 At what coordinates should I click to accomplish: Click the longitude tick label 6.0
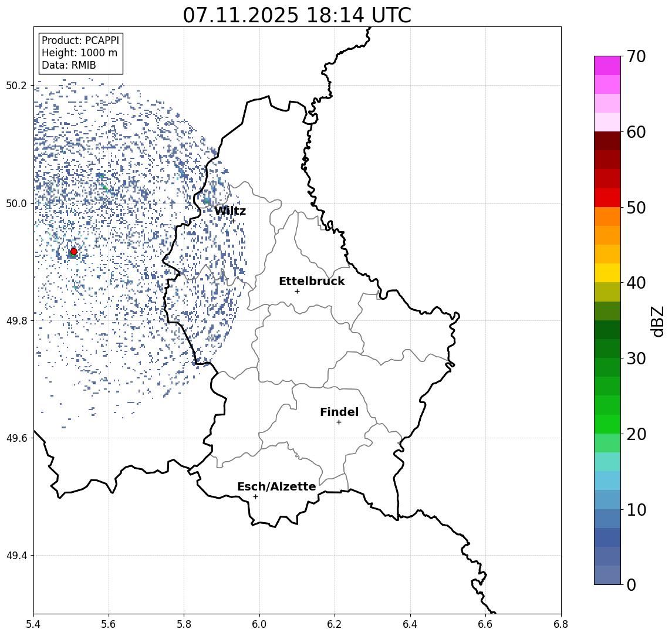tap(259, 624)
